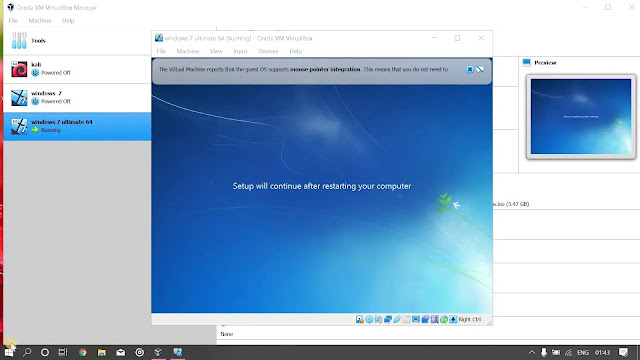Open Help menu in the VM window
This screenshot has height=360, width=640.
point(296,51)
